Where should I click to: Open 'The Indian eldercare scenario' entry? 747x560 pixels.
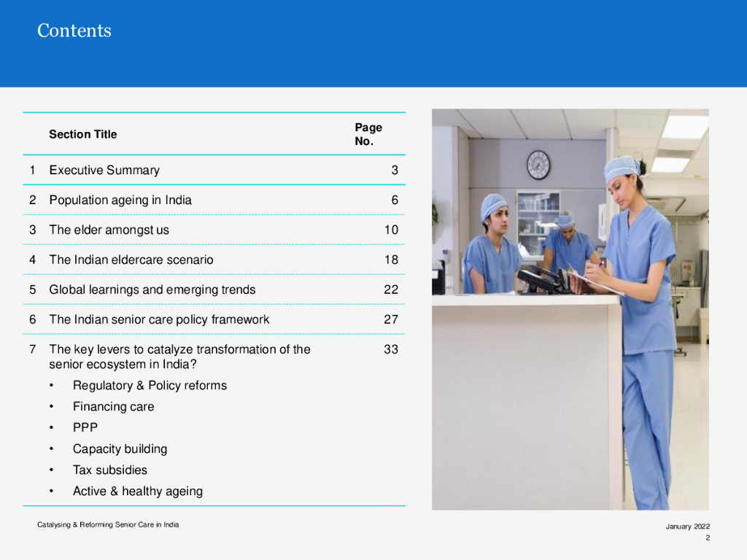pyautogui.click(x=131, y=260)
